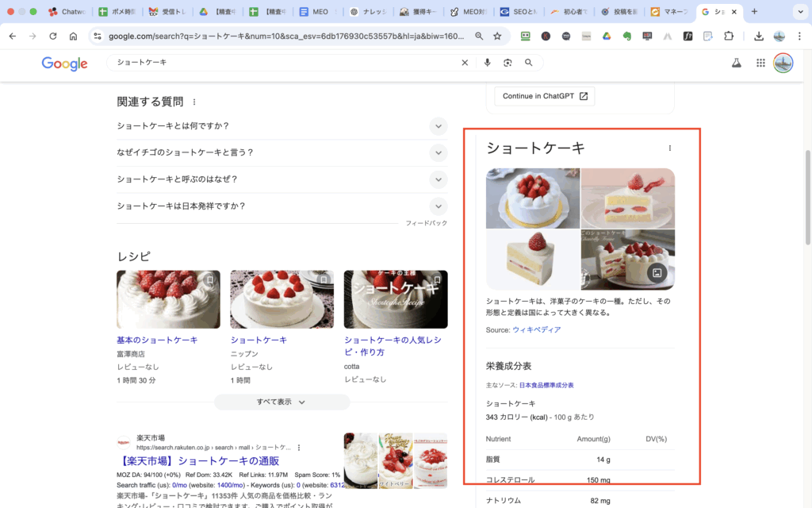Open 日本食品標準成分表 source link
This screenshot has height=508, width=812.
pos(546,385)
